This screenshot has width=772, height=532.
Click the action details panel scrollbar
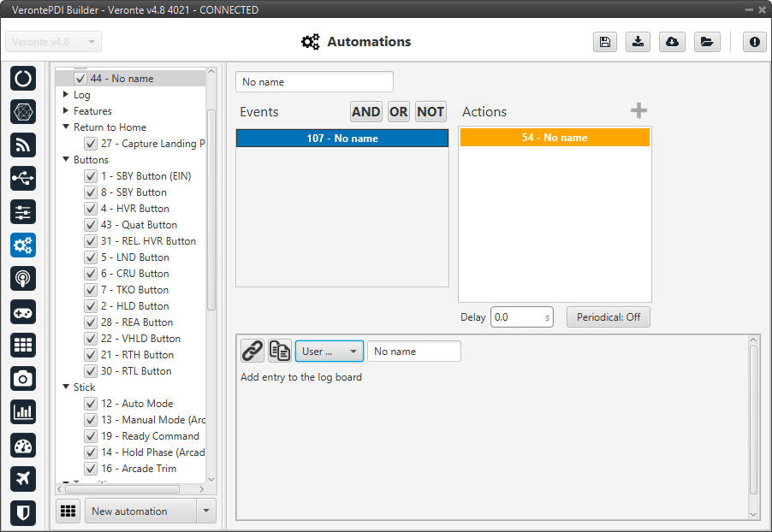point(753,420)
